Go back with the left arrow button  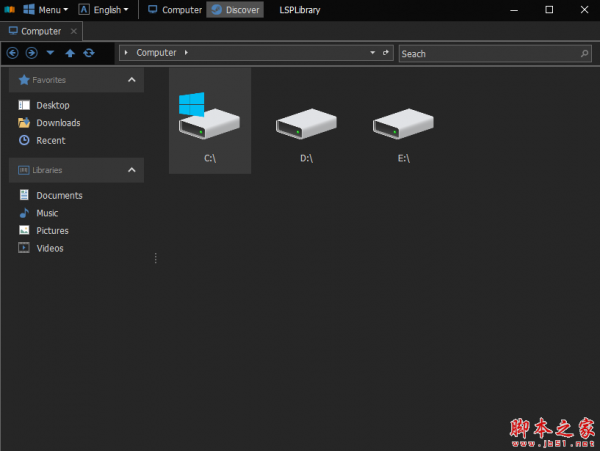tap(13, 53)
